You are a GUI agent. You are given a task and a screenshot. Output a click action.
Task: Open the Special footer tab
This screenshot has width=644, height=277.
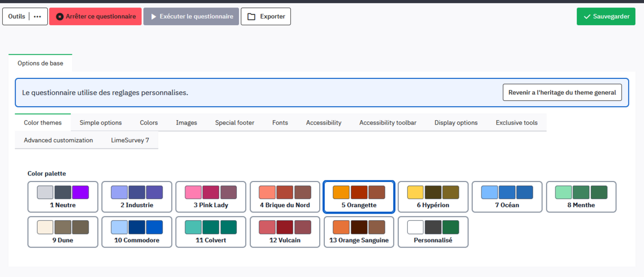click(235, 122)
